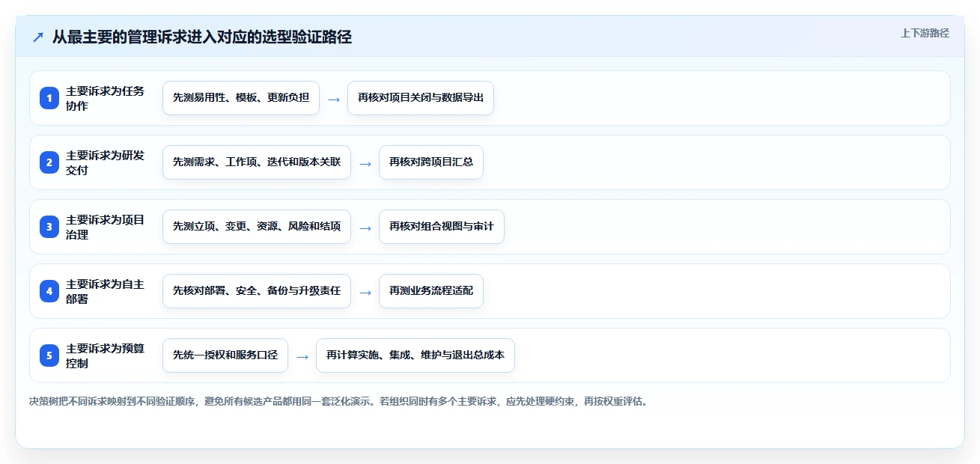Click the 主要诉求为项目治理 label
Screen dimensions: 980x464
point(106,227)
